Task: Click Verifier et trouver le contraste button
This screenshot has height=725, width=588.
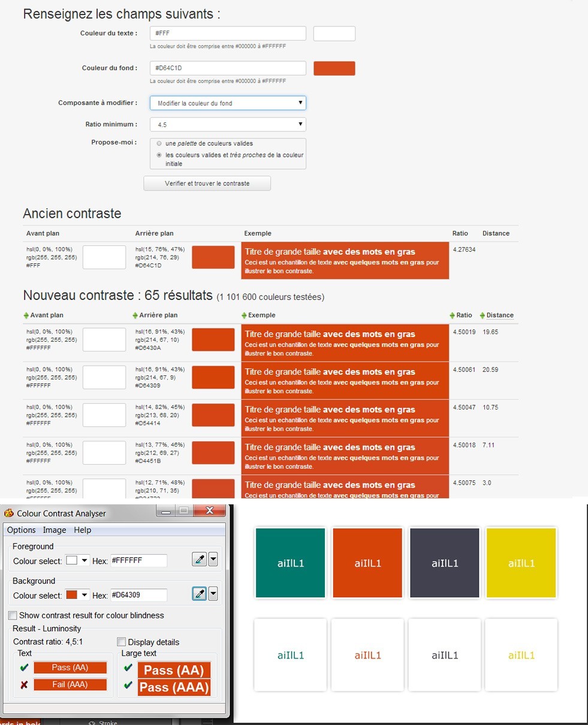Action: point(207,183)
